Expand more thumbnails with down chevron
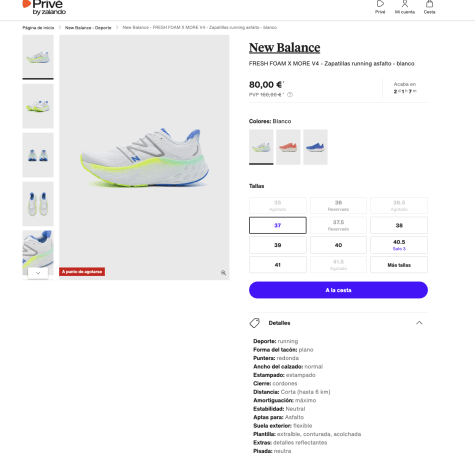The width and height of the screenshot is (475, 454). (x=38, y=273)
